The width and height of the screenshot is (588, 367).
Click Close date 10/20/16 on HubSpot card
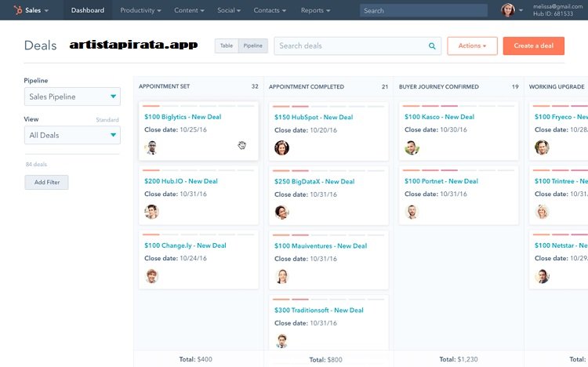(x=306, y=130)
